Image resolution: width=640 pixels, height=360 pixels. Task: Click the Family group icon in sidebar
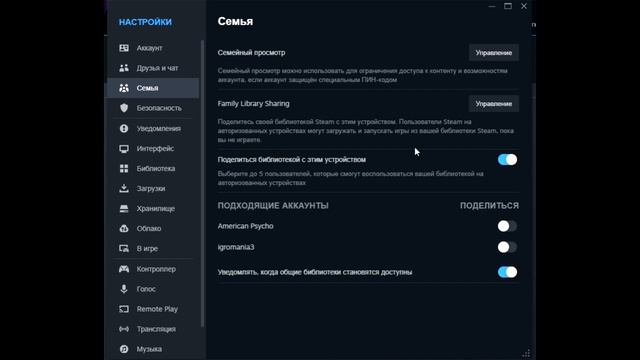coord(124,88)
